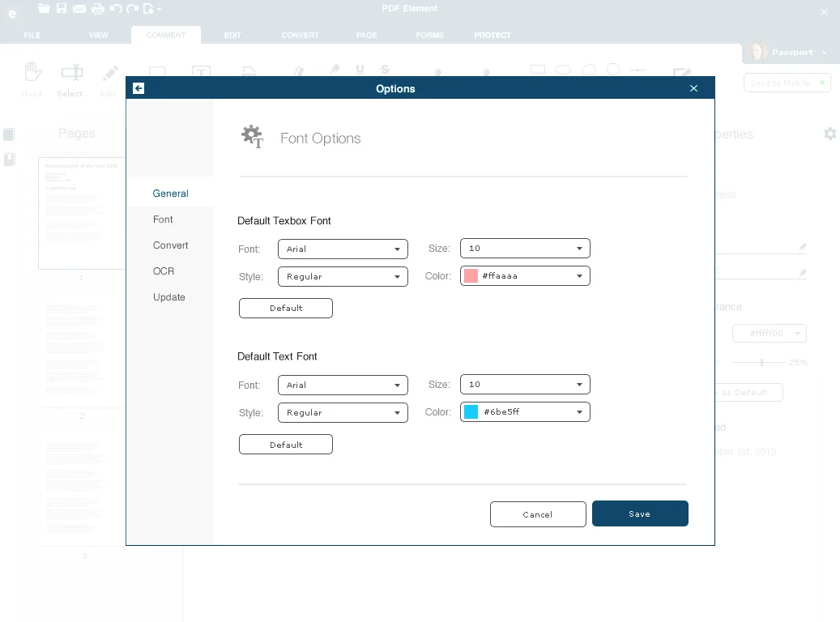Click the cyan #6be5ff color swatch
Viewport: 840px width, 622px height.
coord(471,412)
